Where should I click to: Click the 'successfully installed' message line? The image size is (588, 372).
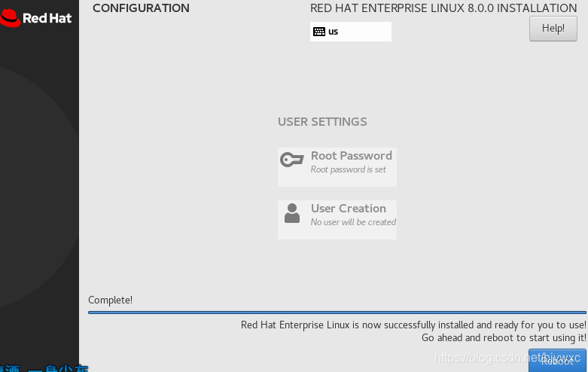pyautogui.click(x=413, y=325)
